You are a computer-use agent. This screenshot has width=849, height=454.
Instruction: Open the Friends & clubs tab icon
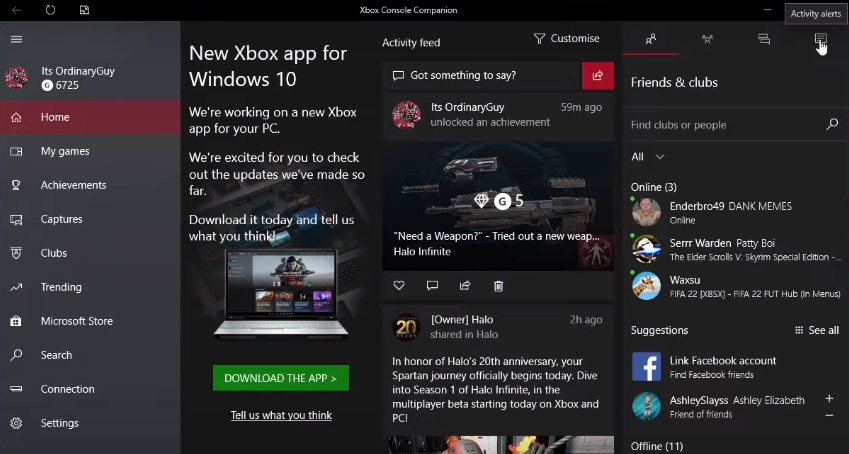tap(651, 39)
